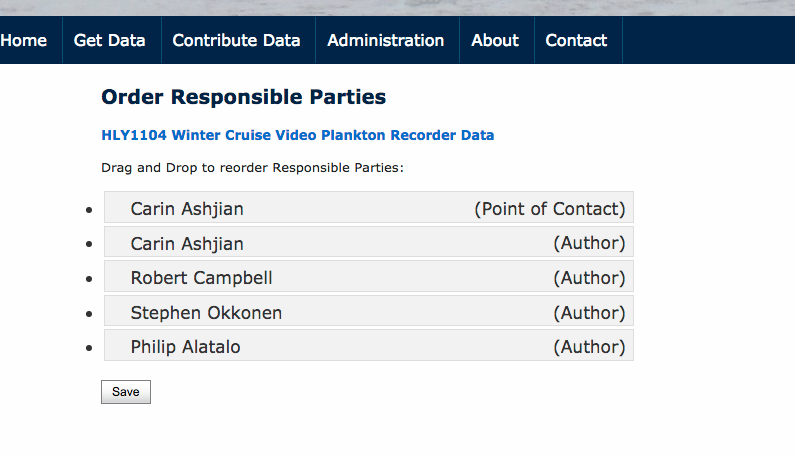Open the About page
The height and width of the screenshot is (455, 795).
pyautogui.click(x=495, y=41)
